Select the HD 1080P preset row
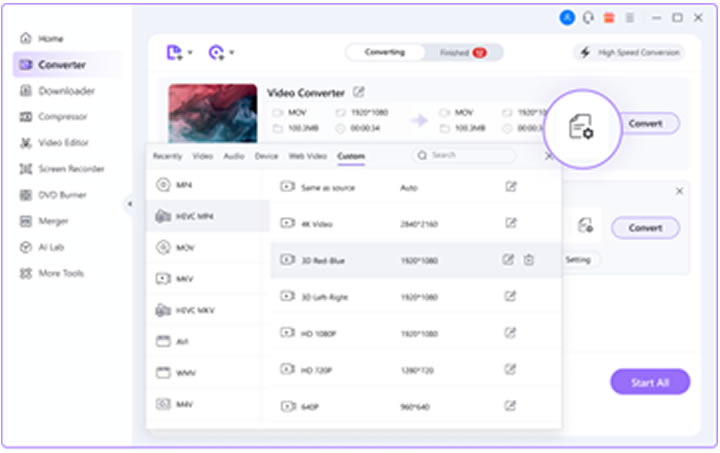The height and width of the screenshot is (453, 720). pos(416,333)
